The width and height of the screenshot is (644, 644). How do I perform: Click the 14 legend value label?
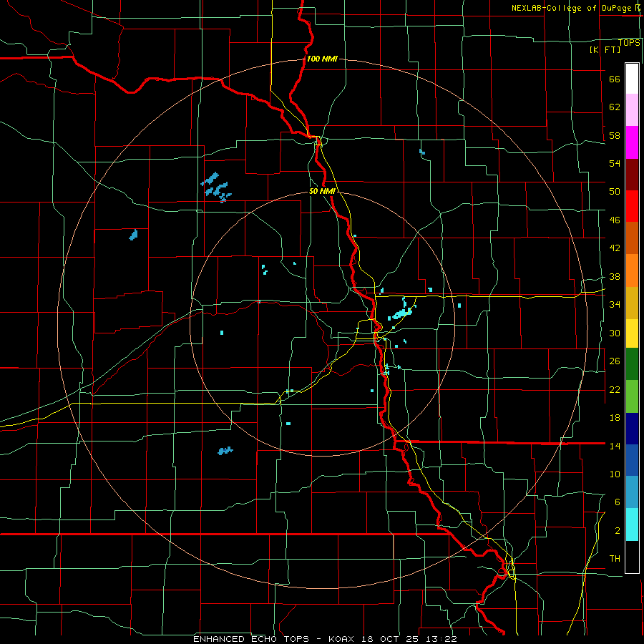[x=615, y=446]
